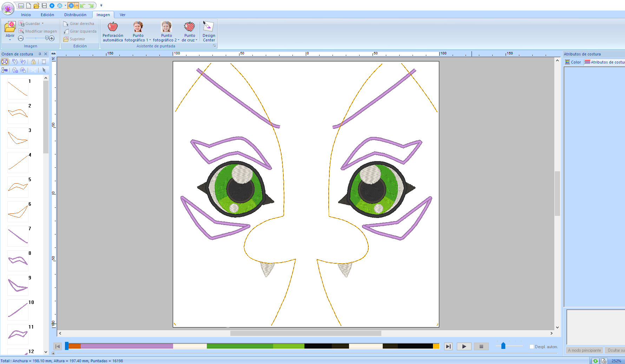Select the Imagen tab
Image resolution: width=625 pixels, height=364 pixels.
pyautogui.click(x=103, y=15)
